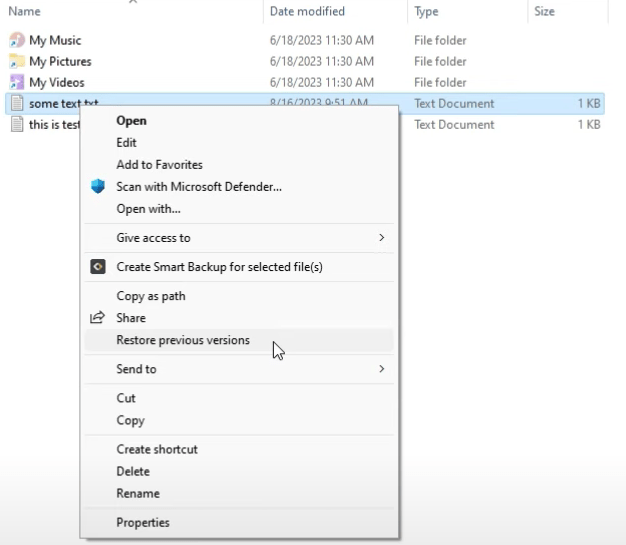Click the My Videos folder icon
The width and height of the screenshot is (626, 545).
click(17, 82)
